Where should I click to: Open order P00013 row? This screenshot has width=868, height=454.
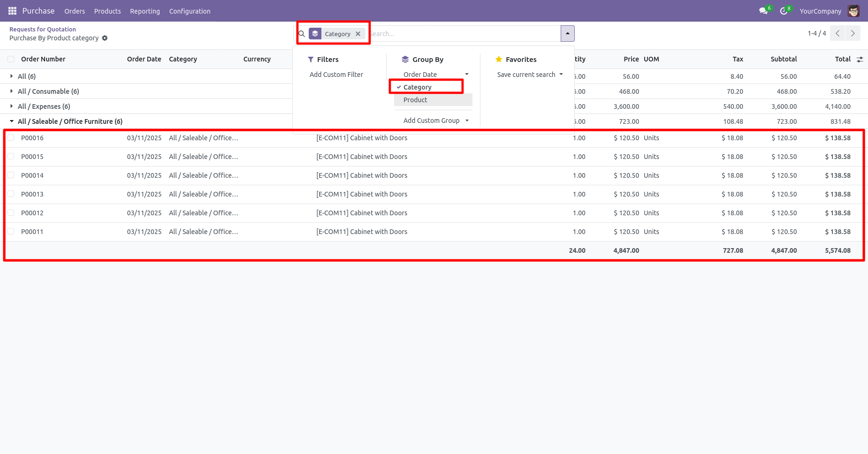pos(434,194)
